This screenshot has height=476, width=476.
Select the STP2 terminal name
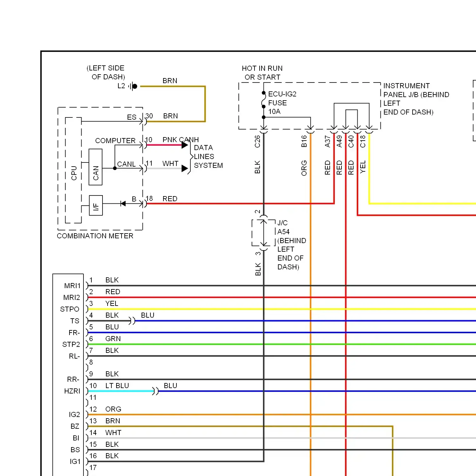pyautogui.click(x=71, y=344)
